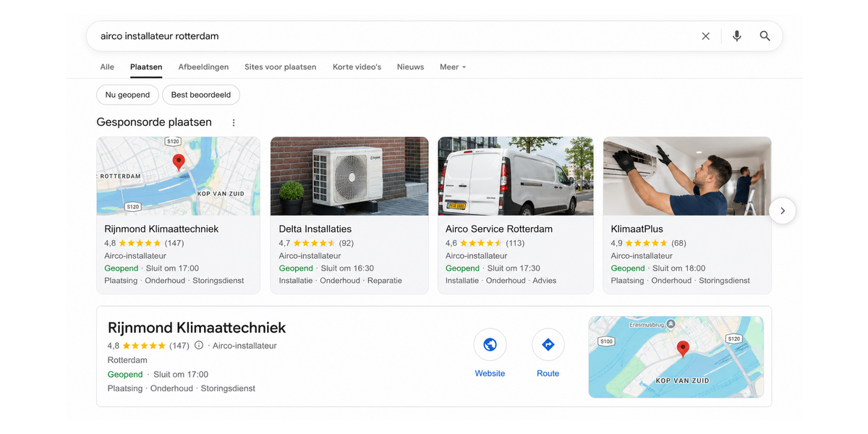The width and height of the screenshot is (868, 434).
Task: Go to the Sites voor plaatsen tab
Action: [x=281, y=67]
